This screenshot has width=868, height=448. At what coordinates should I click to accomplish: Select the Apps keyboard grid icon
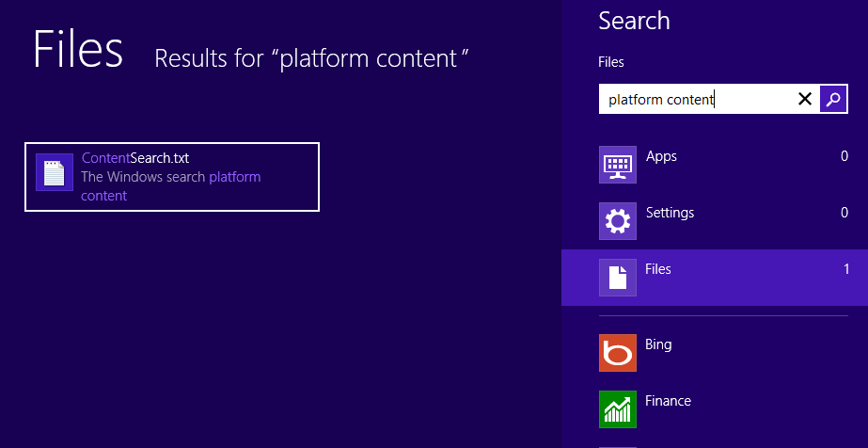(618, 166)
